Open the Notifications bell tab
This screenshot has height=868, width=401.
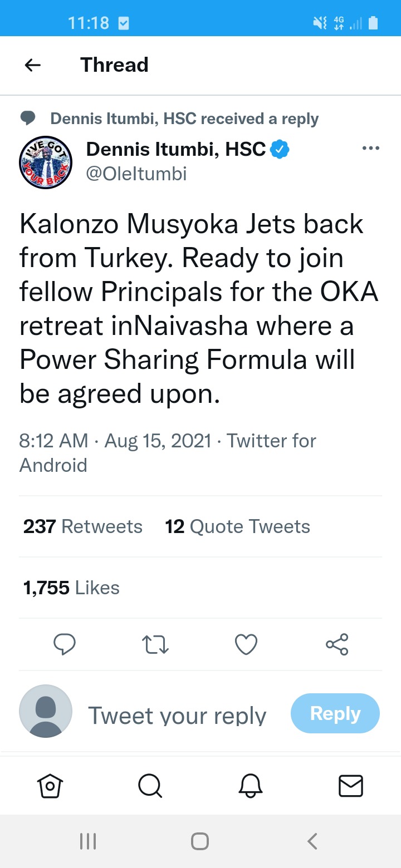click(251, 786)
